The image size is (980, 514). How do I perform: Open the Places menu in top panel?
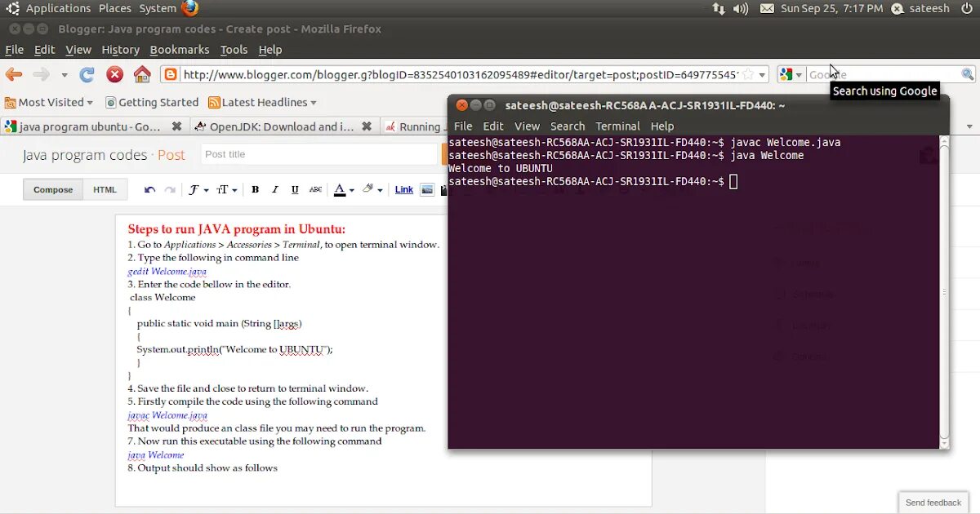tap(115, 8)
